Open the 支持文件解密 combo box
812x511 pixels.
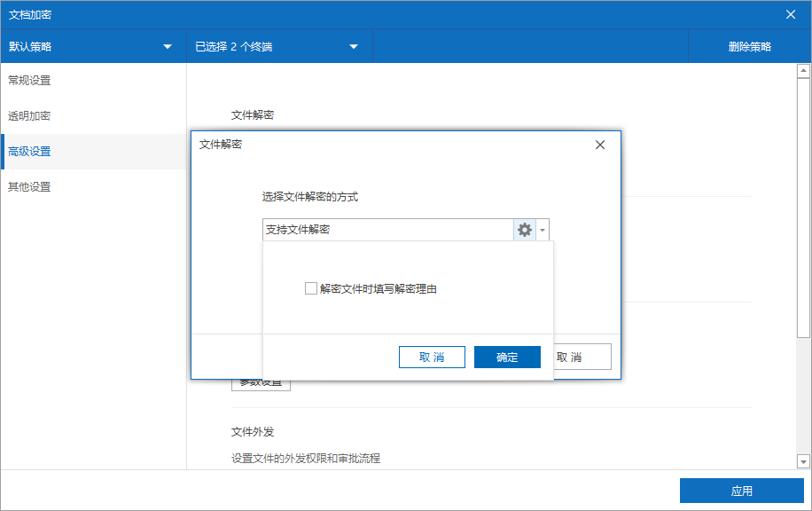coord(387,230)
